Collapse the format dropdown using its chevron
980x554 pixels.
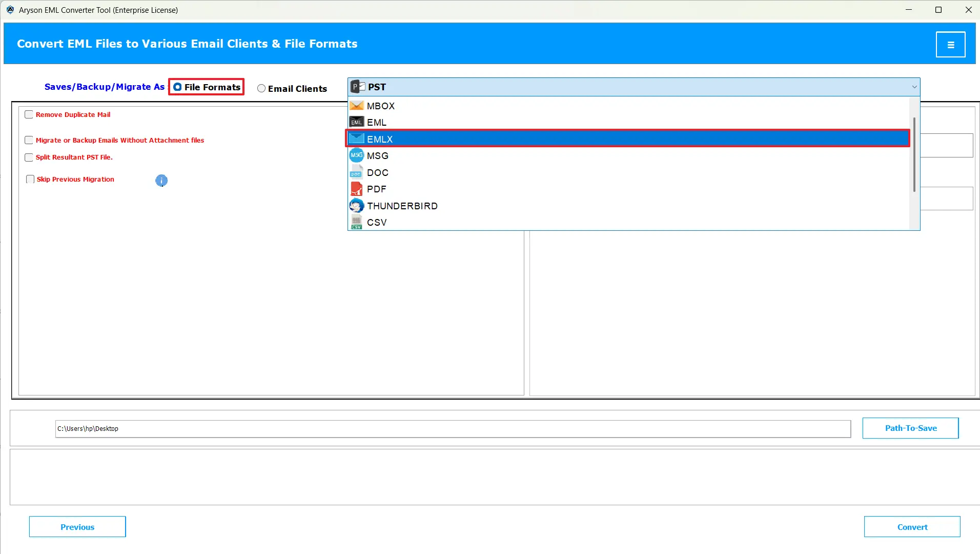(914, 87)
